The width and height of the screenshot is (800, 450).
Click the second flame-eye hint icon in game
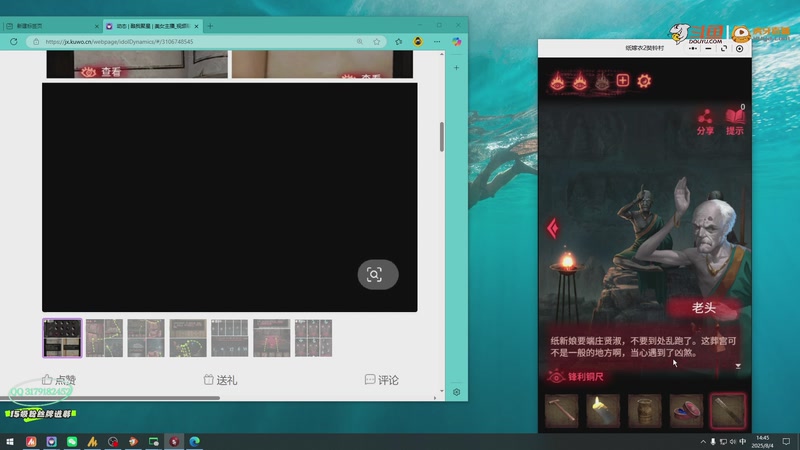click(580, 81)
